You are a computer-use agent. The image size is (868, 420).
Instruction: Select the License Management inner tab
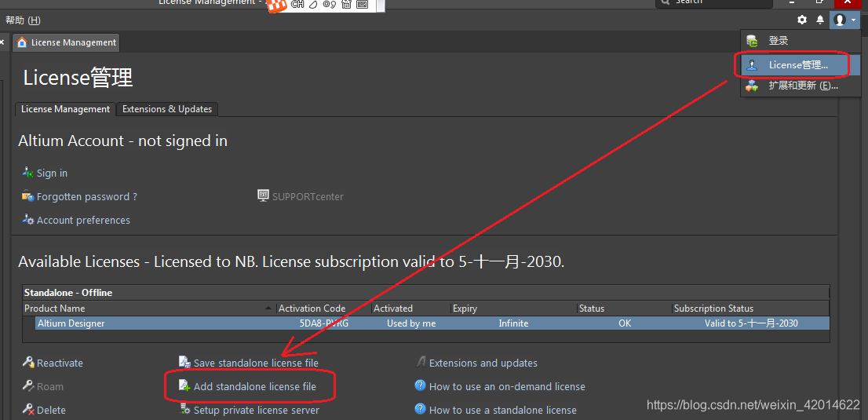(65, 109)
